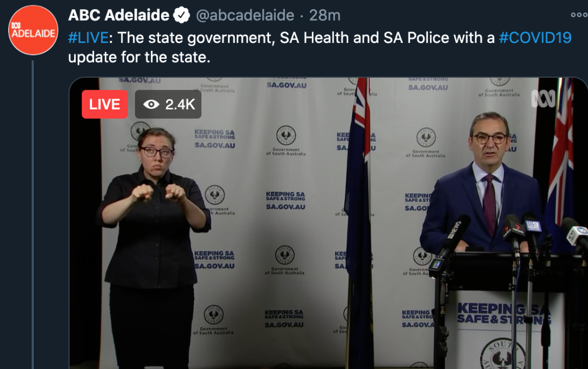Click the vertical thread line below the avatar
588x369 pixels.
tap(33, 214)
